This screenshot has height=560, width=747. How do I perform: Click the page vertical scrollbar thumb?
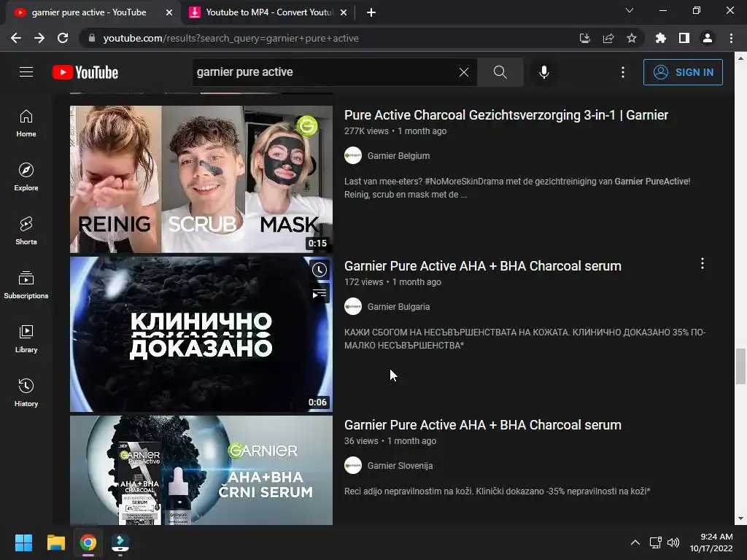click(740, 366)
